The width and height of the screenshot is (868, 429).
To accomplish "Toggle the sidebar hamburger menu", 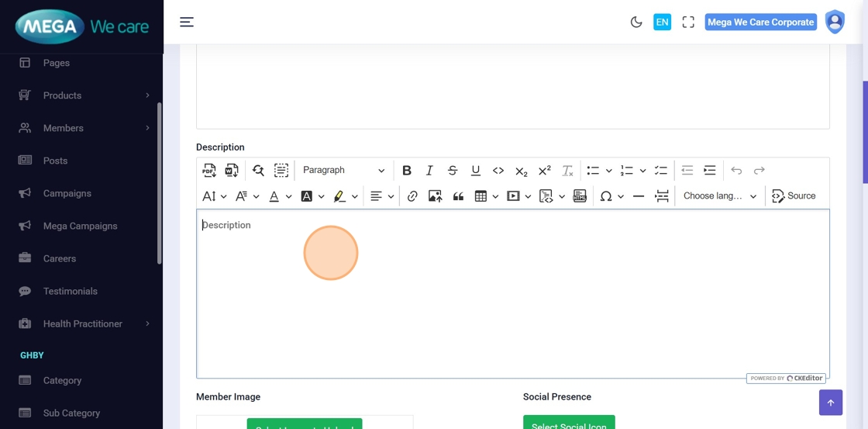I will [187, 22].
